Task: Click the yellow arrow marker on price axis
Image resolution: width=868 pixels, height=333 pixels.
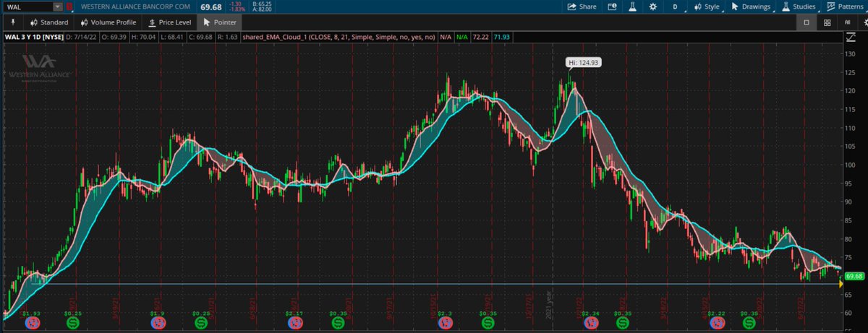Action: 841,284
